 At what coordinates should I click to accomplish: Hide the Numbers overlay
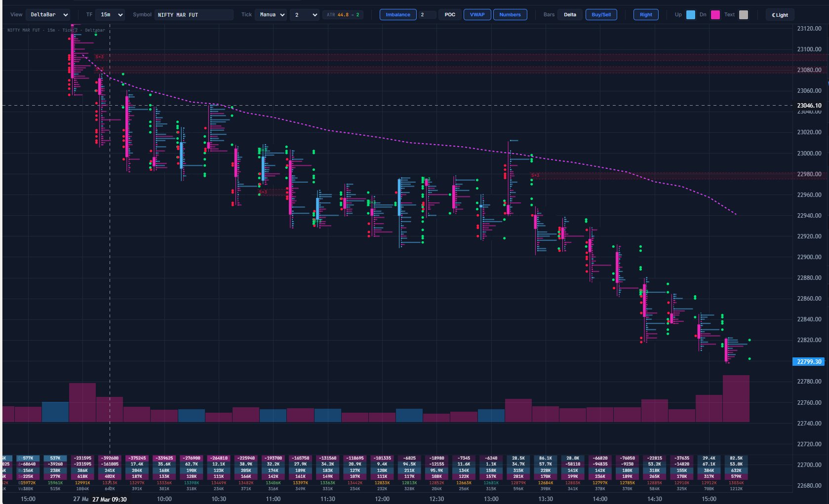pos(510,15)
